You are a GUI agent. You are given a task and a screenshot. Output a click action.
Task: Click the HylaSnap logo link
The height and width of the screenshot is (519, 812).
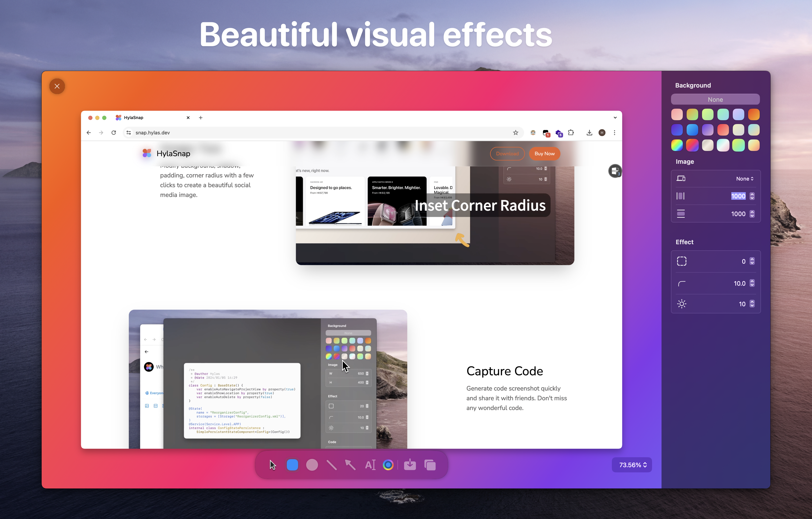[166, 153]
